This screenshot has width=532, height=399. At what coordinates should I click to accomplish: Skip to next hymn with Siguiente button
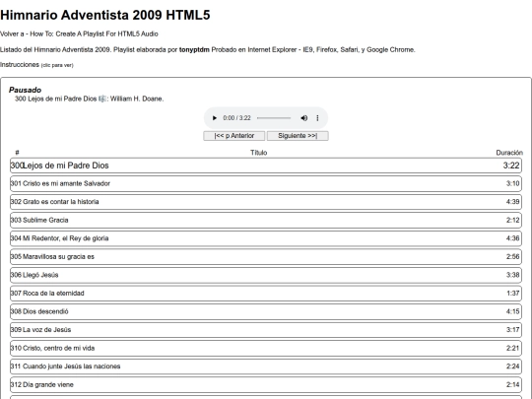[x=298, y=136]
